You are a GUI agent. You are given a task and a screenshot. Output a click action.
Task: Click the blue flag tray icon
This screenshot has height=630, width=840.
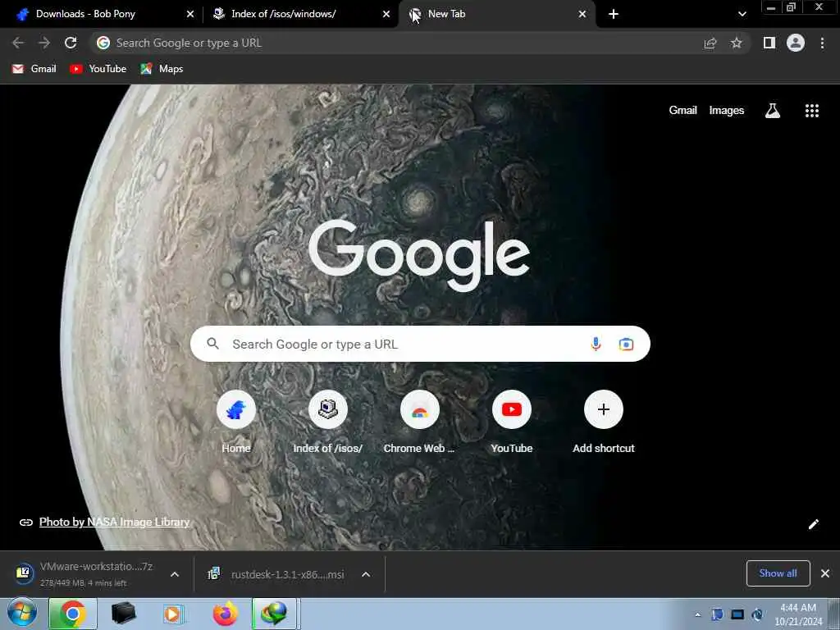point(717,614)
